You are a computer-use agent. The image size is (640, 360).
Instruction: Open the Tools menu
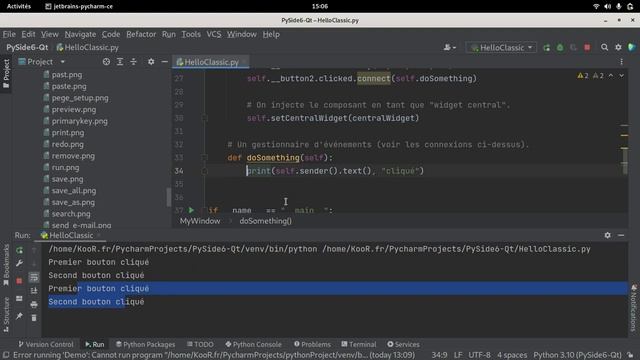[191, 34]
